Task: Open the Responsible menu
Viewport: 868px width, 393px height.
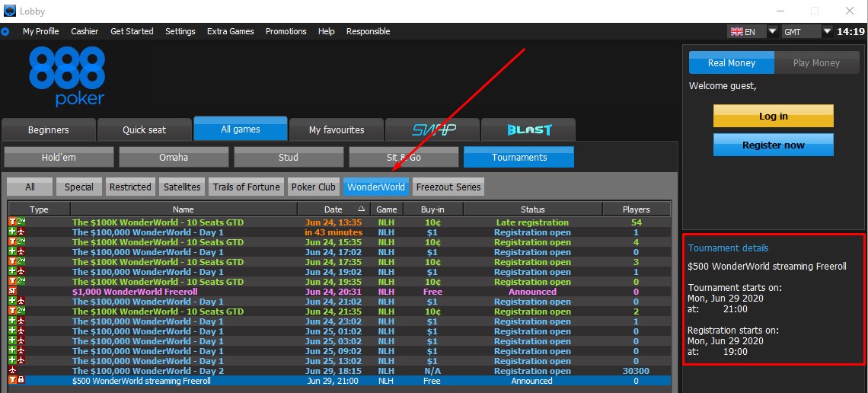Action: (x=368, y=31)
